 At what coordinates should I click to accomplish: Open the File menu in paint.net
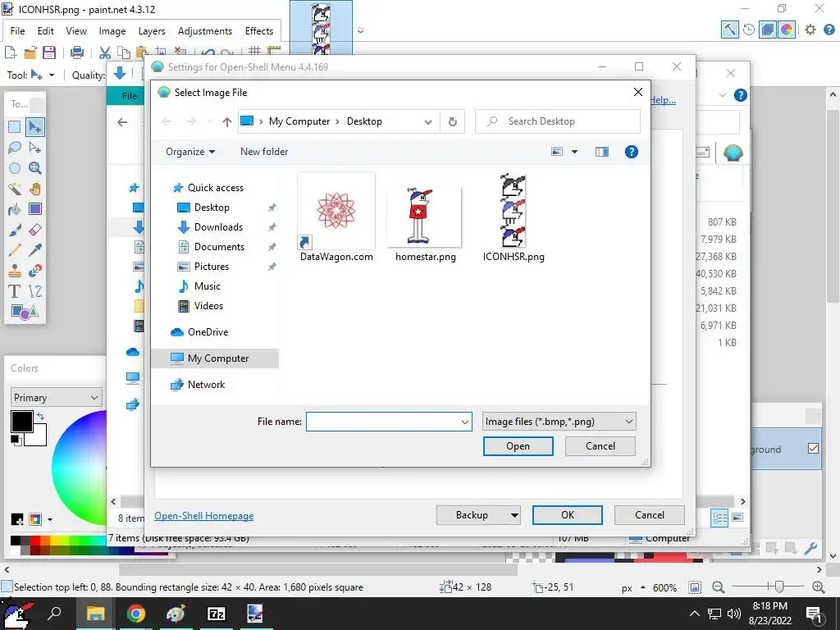[18, 31]
